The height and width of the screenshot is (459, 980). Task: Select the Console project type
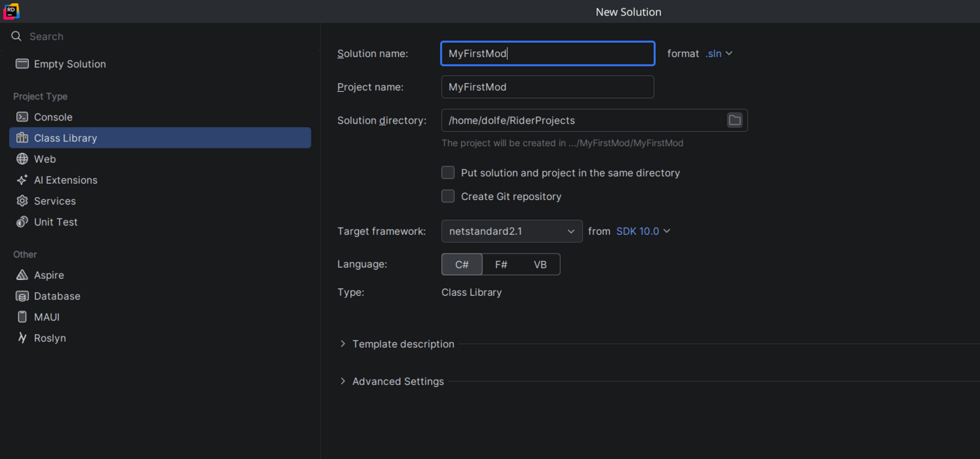(x=53, y=117)
